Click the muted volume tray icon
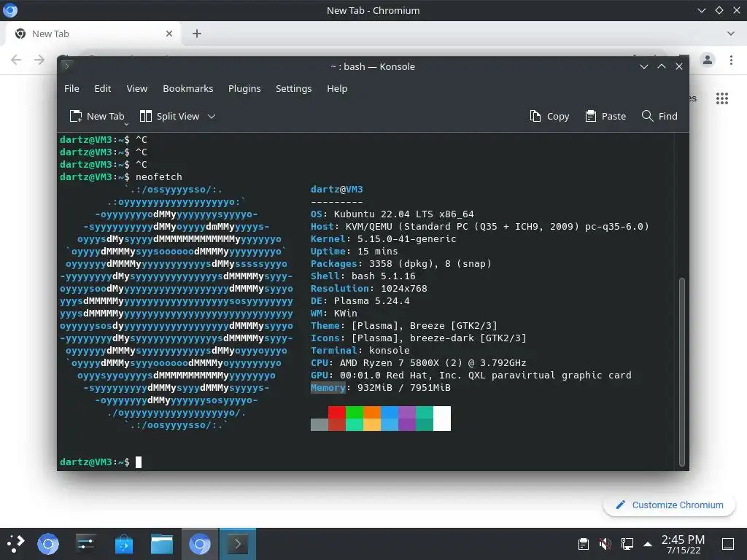This screenshot has height=560, width=747. coord(605,544)
